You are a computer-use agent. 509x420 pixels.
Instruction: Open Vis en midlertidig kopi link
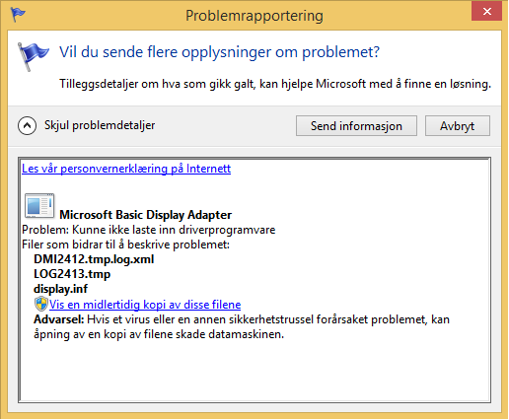(145, 305)
